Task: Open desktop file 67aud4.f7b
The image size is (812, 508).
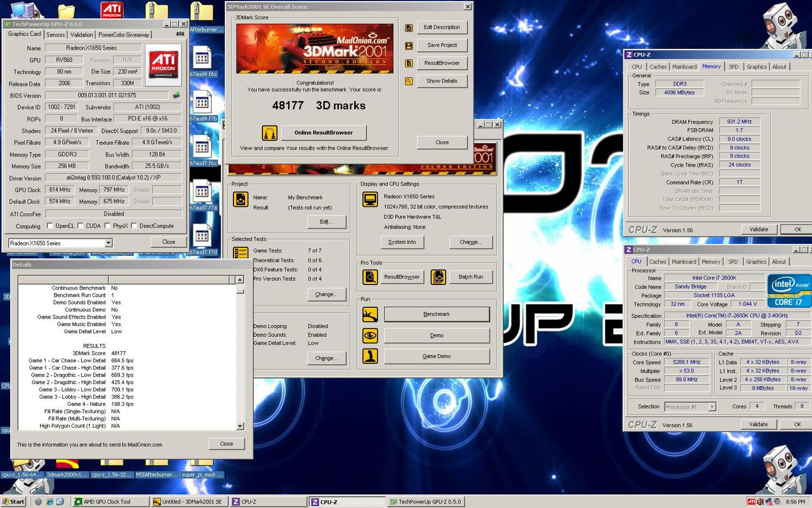Action: click(202, 106)
